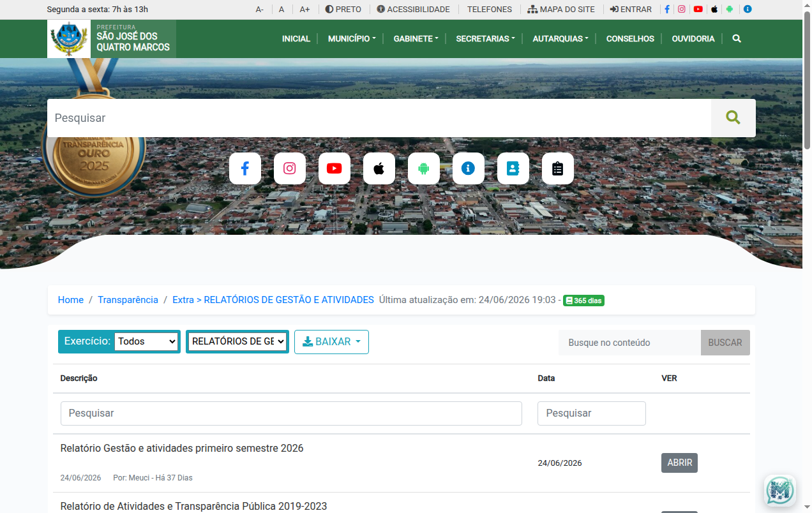Expand the BAIXAR download dropdown
Image resolution: width=812 pixels, height=513 pixels.
(331, 342)
